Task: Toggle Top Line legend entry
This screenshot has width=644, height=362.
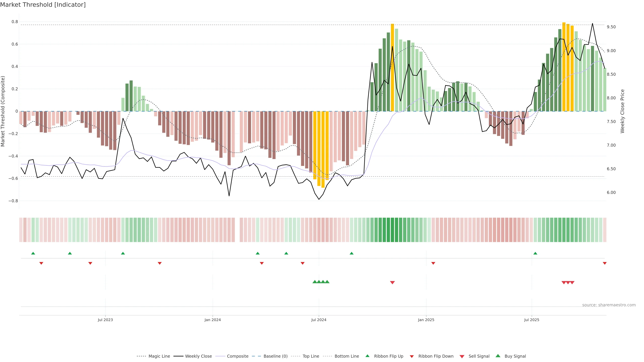Action: point(311,356)
